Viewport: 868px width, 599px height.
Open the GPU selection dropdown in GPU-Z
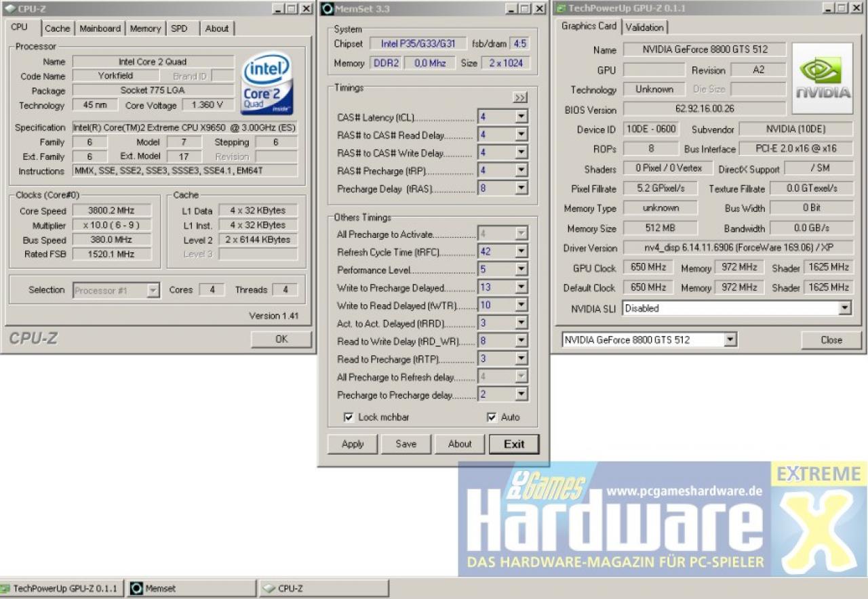[730, 339]
